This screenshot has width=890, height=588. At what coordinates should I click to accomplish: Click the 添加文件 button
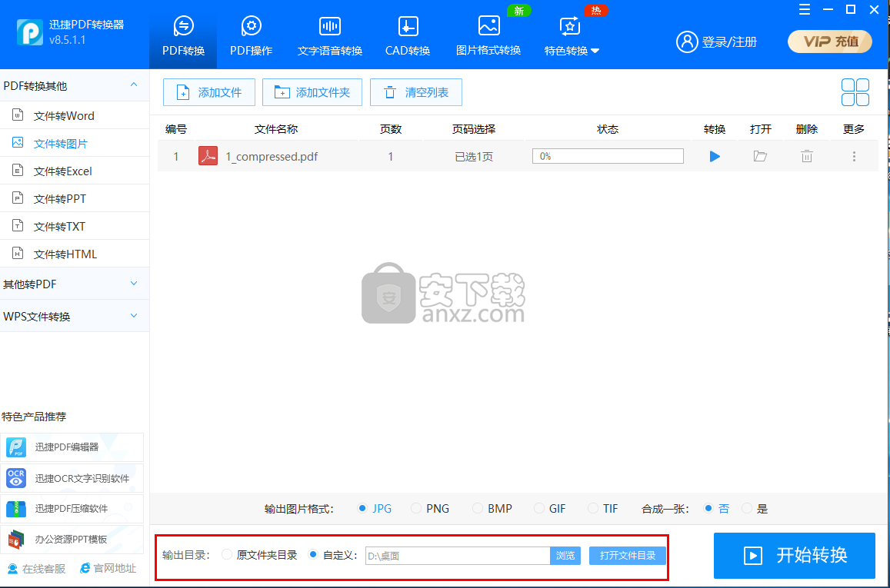point(209,92)
